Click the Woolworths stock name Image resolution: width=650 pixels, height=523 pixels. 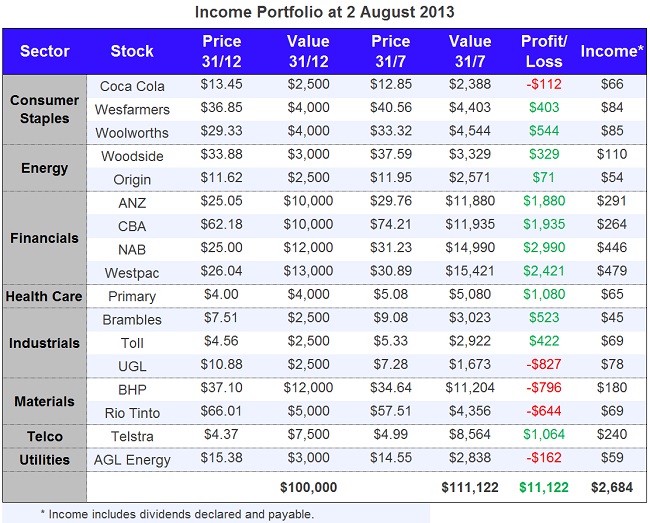point(132,133)
